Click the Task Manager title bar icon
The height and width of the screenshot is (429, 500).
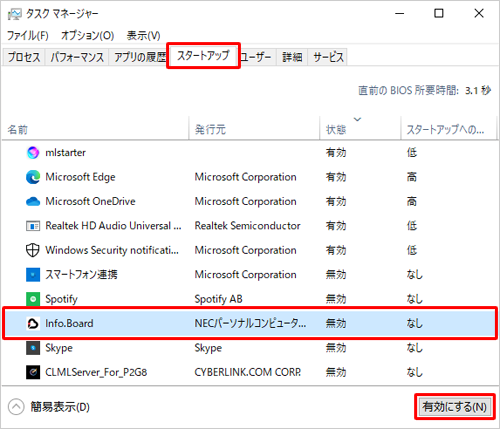15,14
